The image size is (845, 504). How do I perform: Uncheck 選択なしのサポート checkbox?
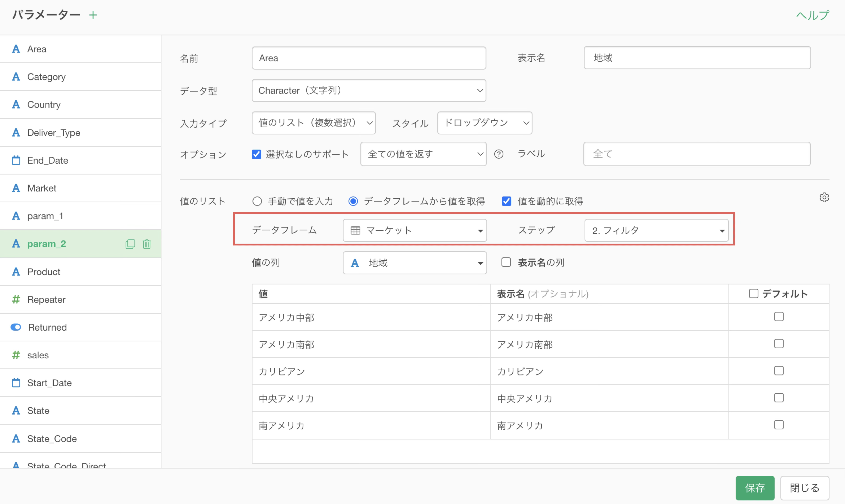point(256,154)
